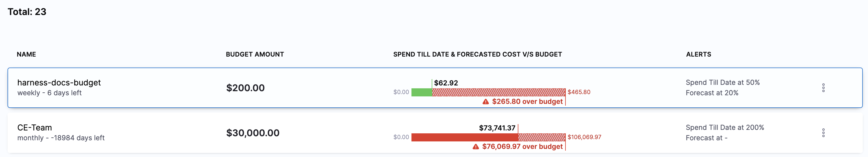
Task: Sort by the NAME column header
Action: (x=26, y=54)
